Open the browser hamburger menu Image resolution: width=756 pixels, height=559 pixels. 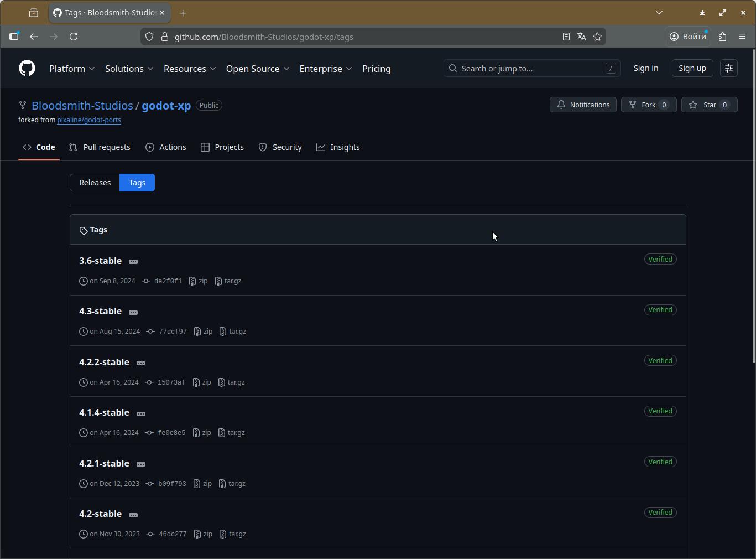(x=742, y=37)
